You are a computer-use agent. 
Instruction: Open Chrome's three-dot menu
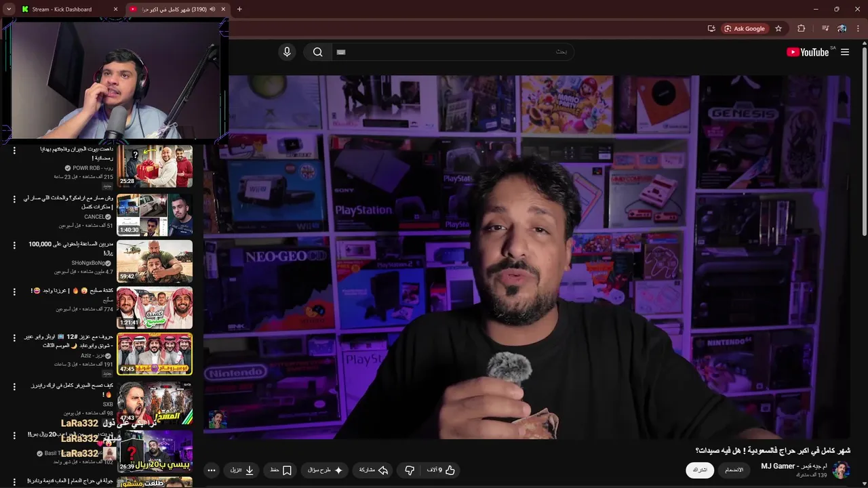click(x=859, y=28)
